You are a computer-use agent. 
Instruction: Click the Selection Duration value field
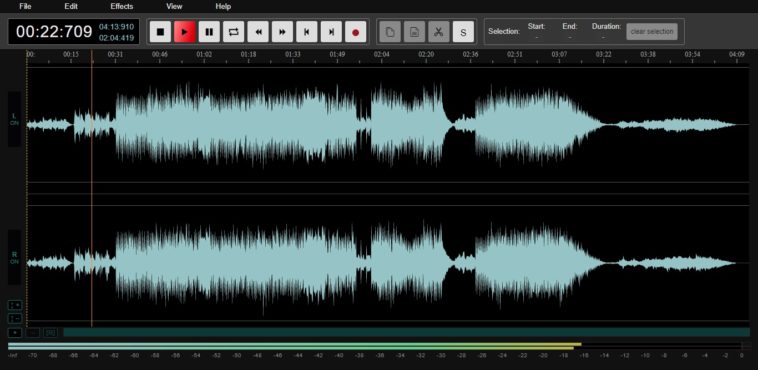[x=603, y=37]
